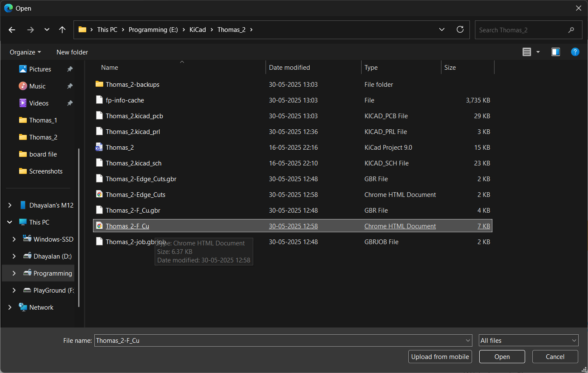Click the '3,735 KB' size value

coord(478,100)
